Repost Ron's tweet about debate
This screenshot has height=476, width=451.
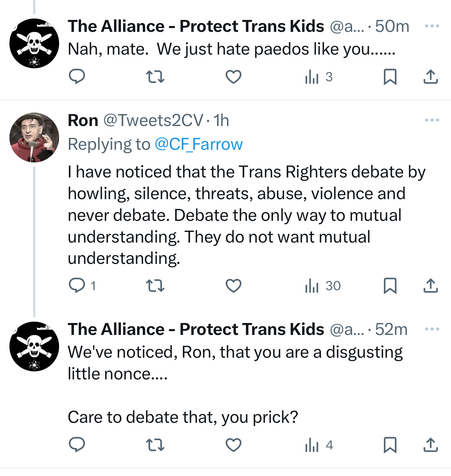[x=155, y=286]
